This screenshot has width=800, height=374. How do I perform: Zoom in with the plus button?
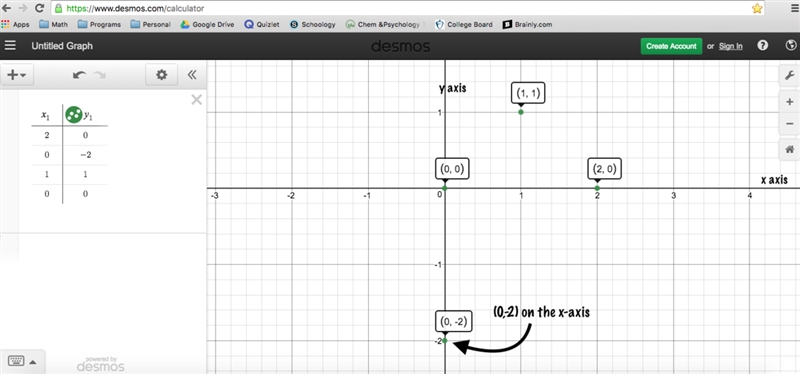pos(789,102)
